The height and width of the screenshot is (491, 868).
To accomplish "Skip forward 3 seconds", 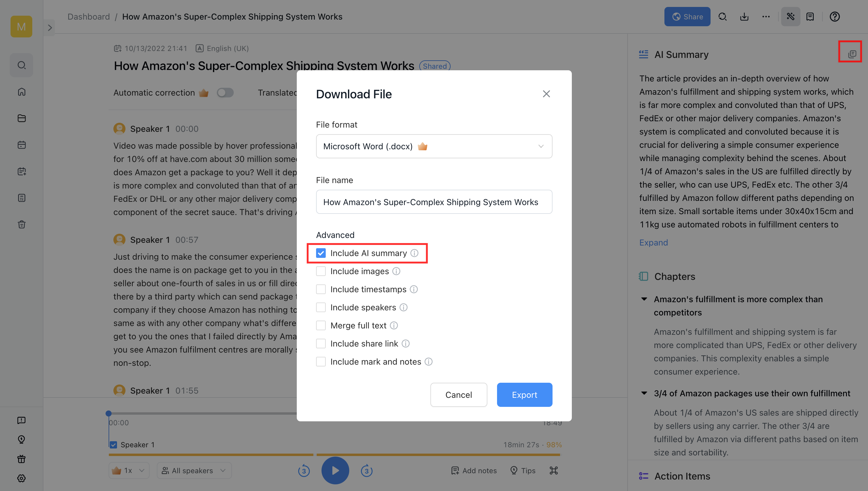I will (366, 471).
